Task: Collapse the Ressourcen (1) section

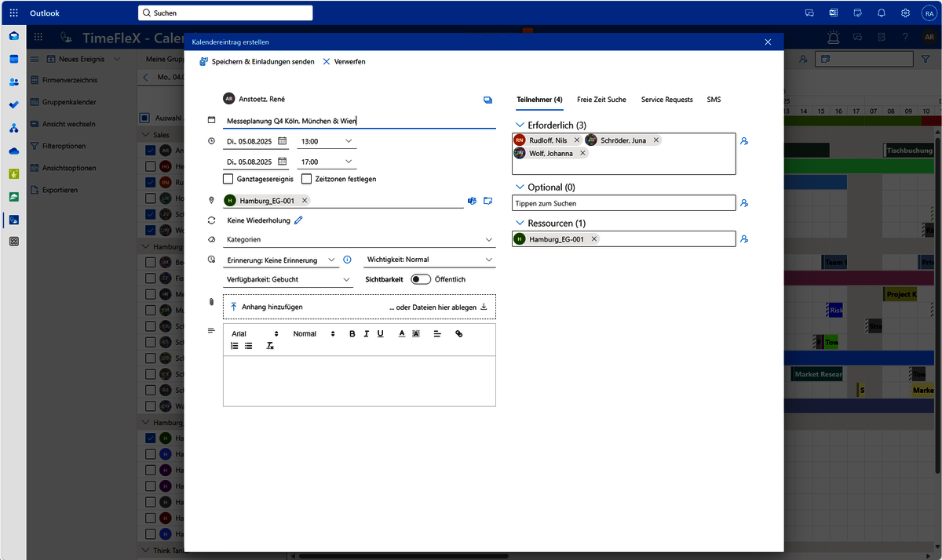Action: coord(520,224)
